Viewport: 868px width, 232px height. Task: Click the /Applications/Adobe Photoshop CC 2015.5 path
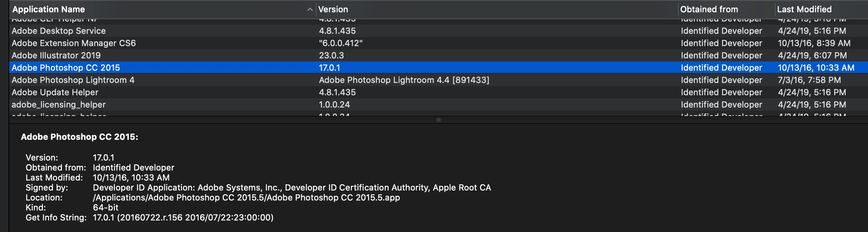click(246, 197)
